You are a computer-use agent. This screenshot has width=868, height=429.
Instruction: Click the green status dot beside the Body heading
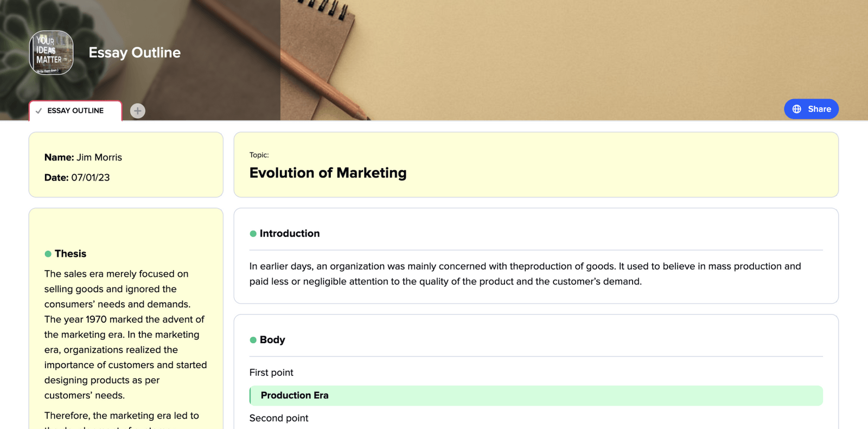(x=253, y=340)
